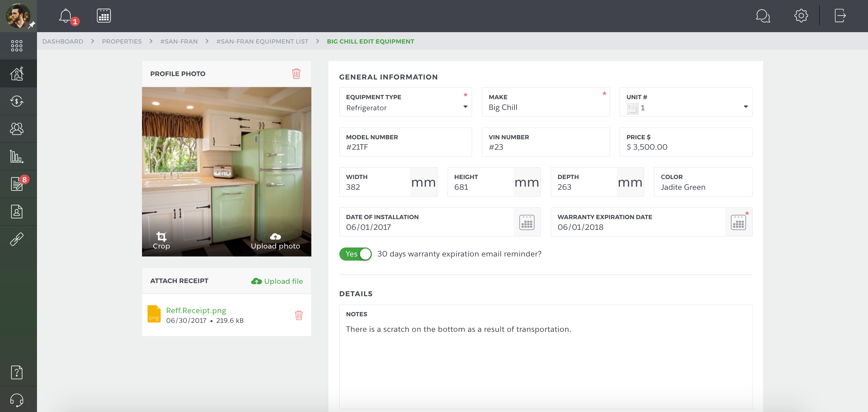The width and height of the screenshot is (868, 412).
Task: Click Upload photo button on profile
Action: click(275, 241)
